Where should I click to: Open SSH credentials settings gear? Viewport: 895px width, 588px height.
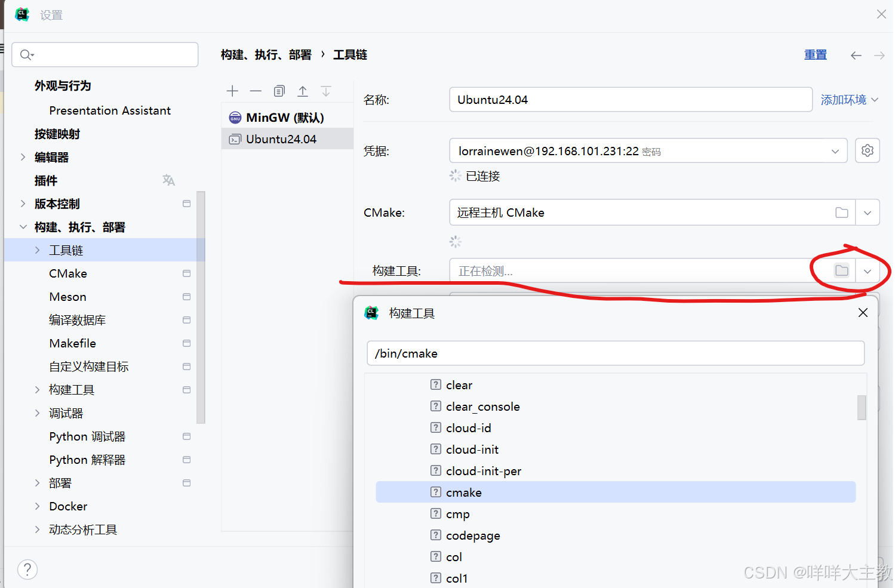coord(868,150)
